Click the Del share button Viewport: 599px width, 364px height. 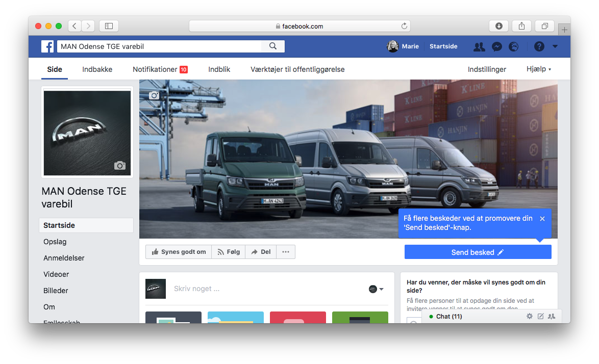click(x=261, y=252)
